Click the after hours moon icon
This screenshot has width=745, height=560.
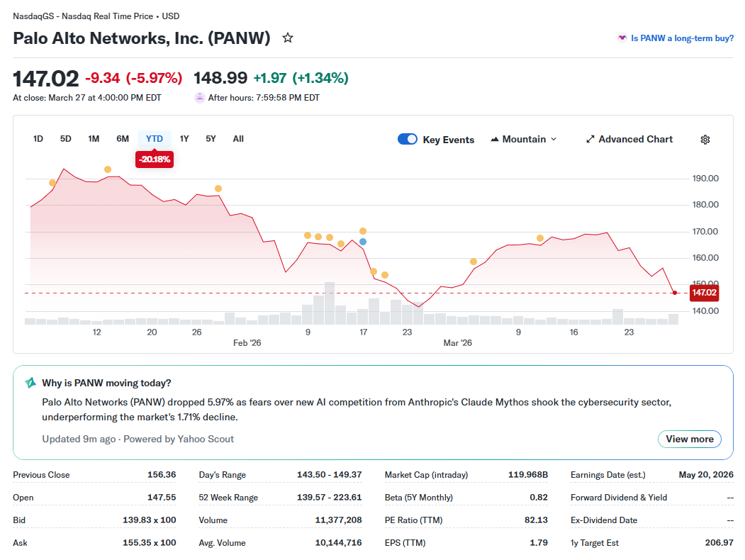(x=200, y=98)
